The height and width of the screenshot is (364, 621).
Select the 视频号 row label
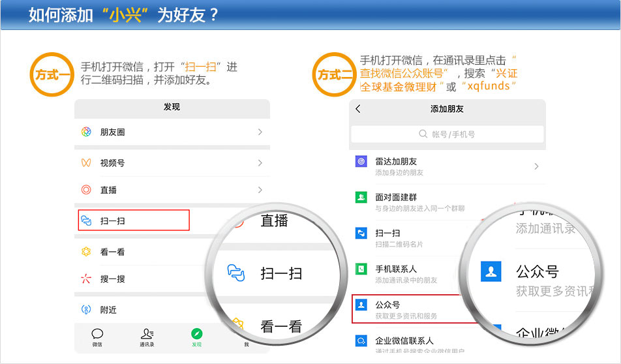tap(112, 163)
